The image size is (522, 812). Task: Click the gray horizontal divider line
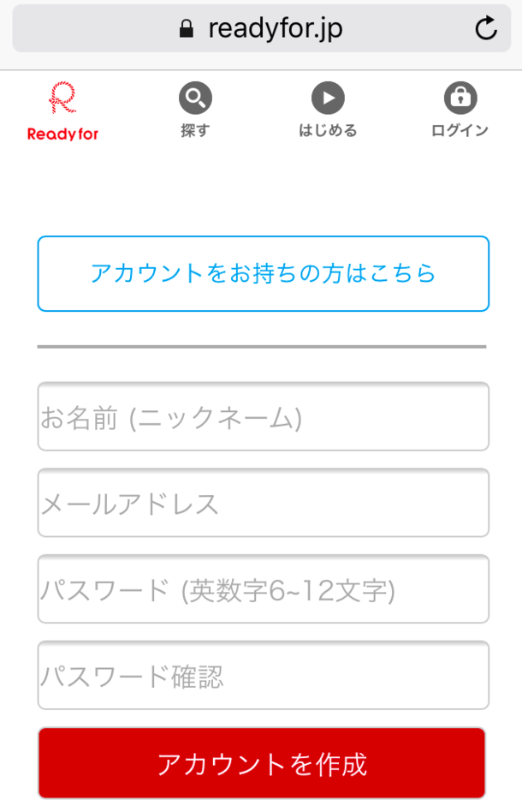click(x=261, y=347)
